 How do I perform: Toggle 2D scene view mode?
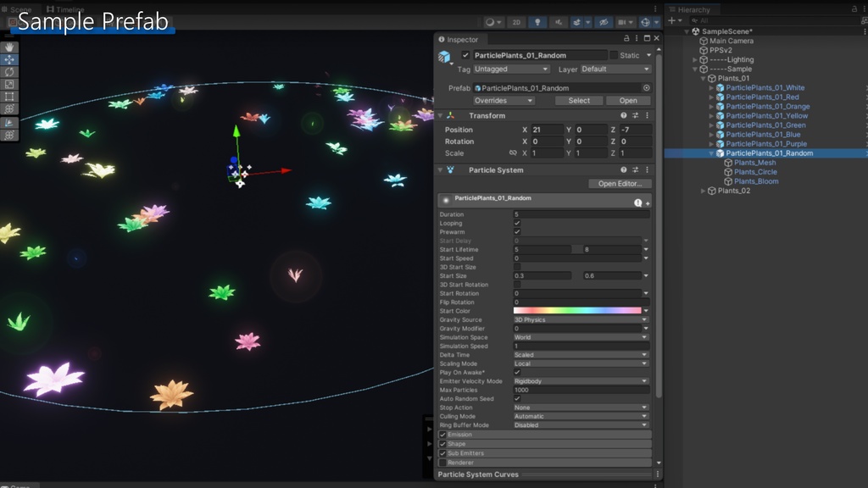pyautogui.click(x=516, y=22)
